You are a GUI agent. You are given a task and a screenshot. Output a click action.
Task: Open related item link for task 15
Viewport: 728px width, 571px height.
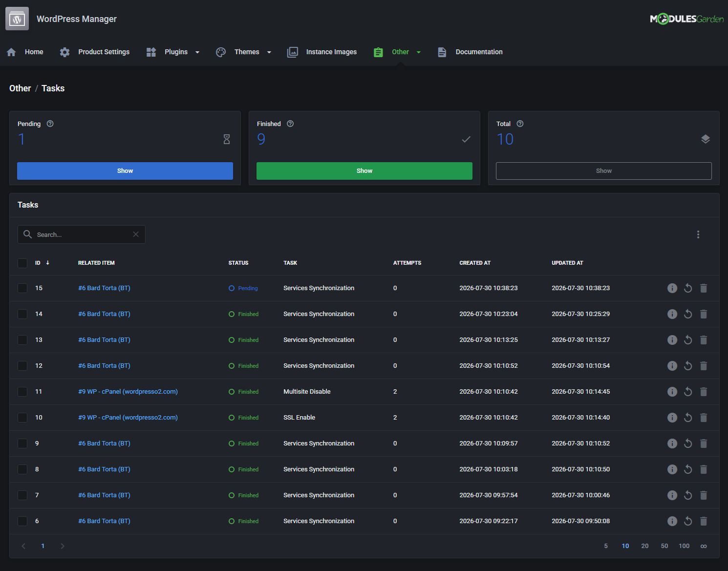[104, 288]
